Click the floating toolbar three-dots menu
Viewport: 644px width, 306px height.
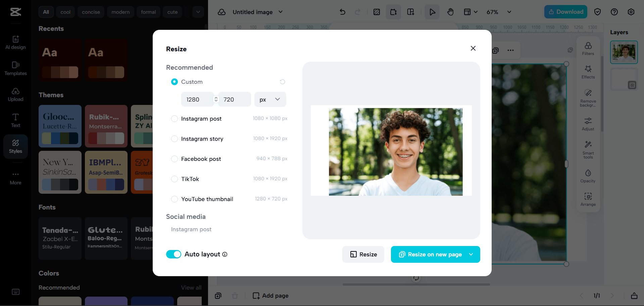pos(510,50)
